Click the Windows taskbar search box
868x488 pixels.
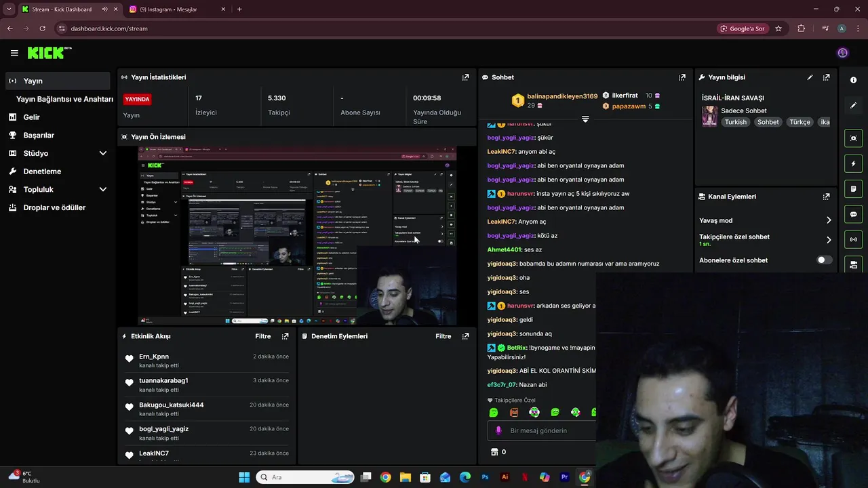305,477
